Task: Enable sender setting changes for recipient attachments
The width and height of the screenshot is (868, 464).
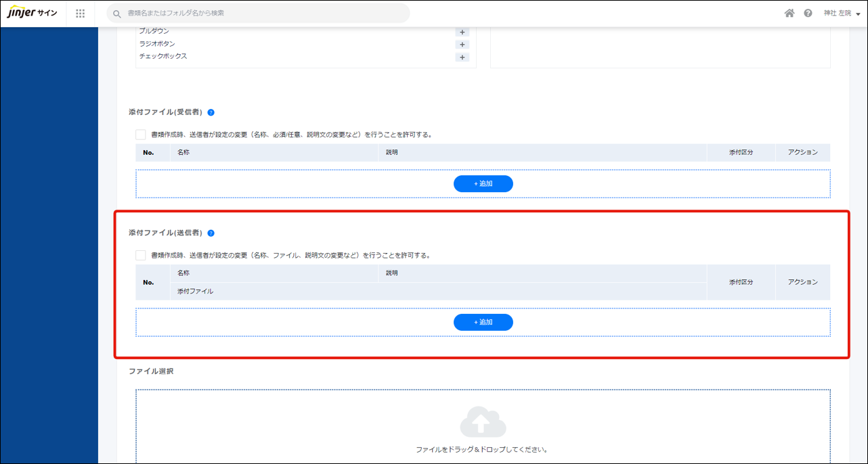Action: point(141,135)
